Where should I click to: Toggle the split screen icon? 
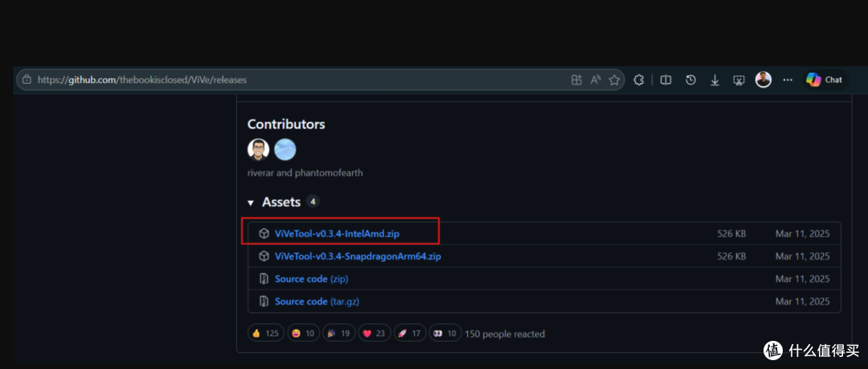pos(666,80)
